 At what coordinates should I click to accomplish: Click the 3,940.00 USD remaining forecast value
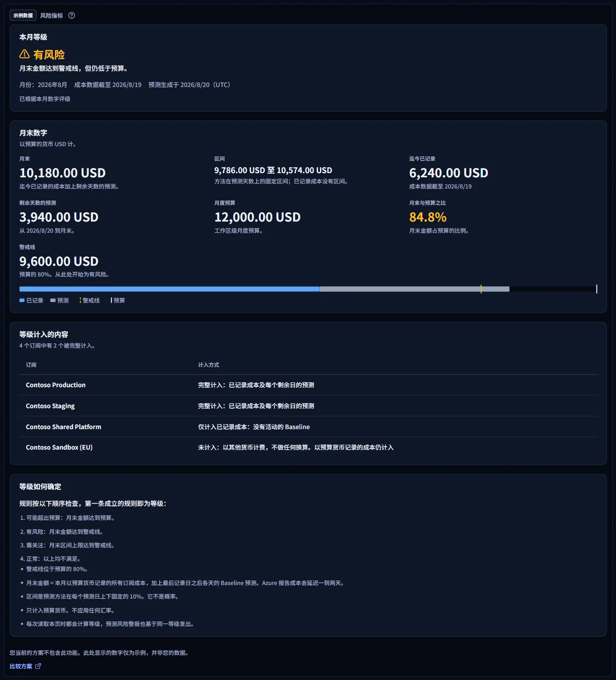coord(59,217)
